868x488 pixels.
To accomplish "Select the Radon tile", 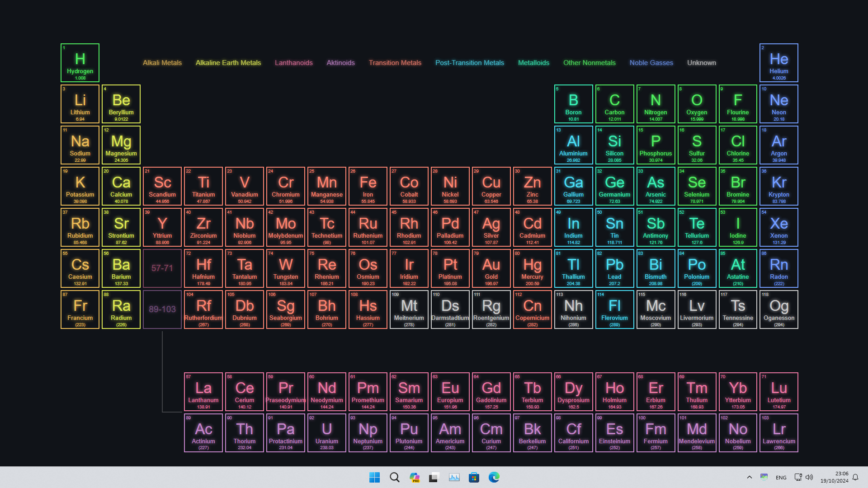I will pos(779,268).
